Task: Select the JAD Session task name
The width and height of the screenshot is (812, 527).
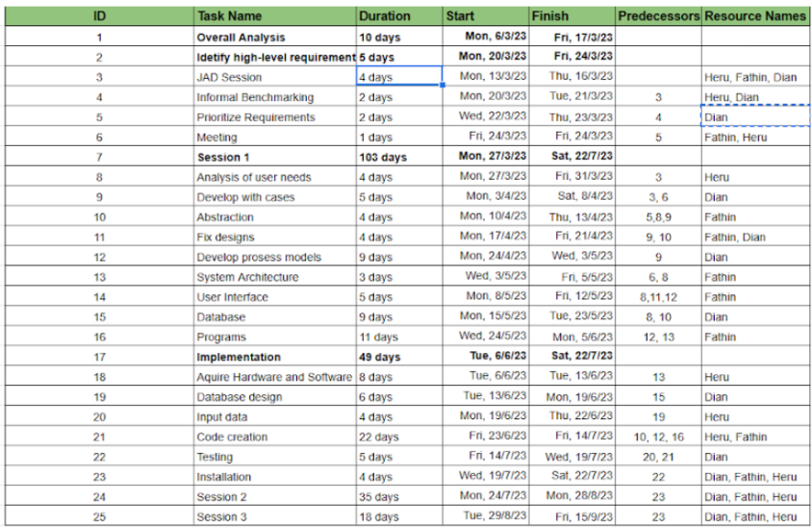Action: [275, 77]
